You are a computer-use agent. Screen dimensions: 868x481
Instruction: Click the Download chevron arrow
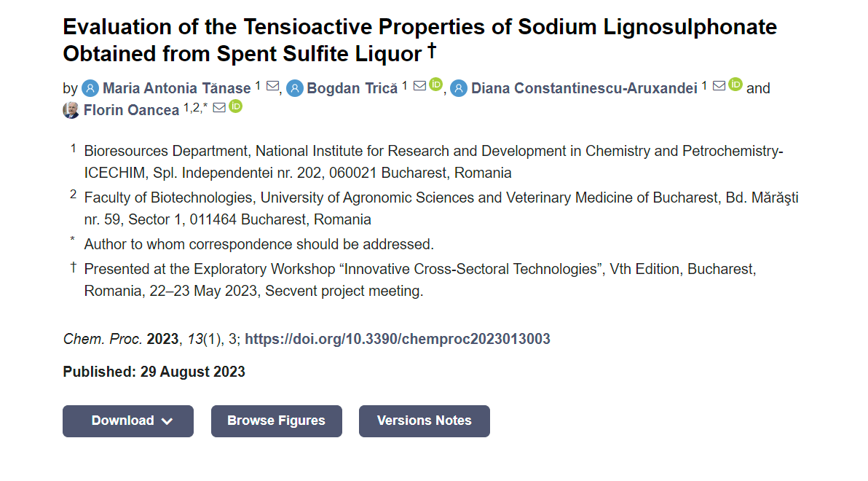pos(167,422)
